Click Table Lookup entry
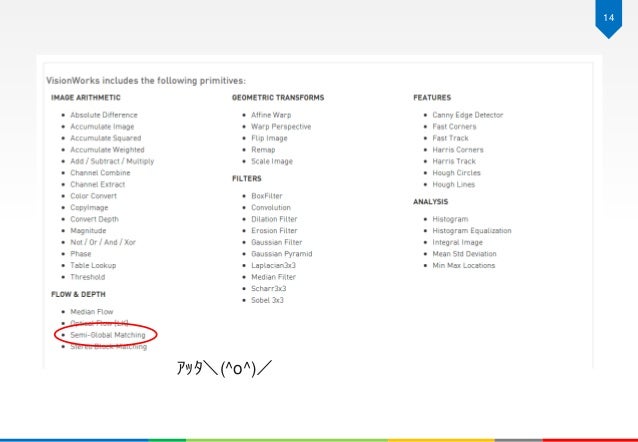 (x=93, y=265)
